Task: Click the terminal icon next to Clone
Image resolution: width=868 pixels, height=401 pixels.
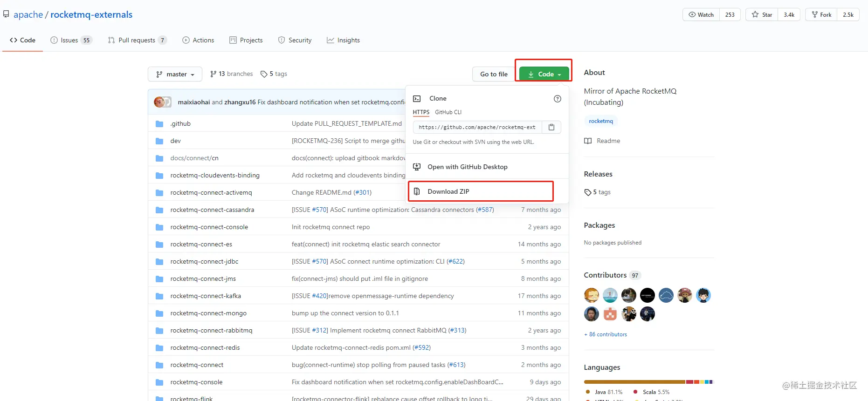Action: [x=417, y=99]
